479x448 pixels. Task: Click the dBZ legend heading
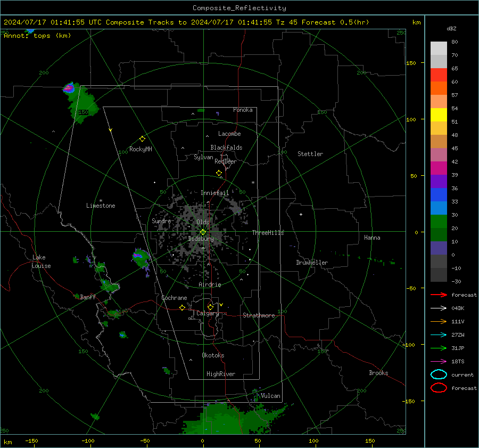[451, 29]
